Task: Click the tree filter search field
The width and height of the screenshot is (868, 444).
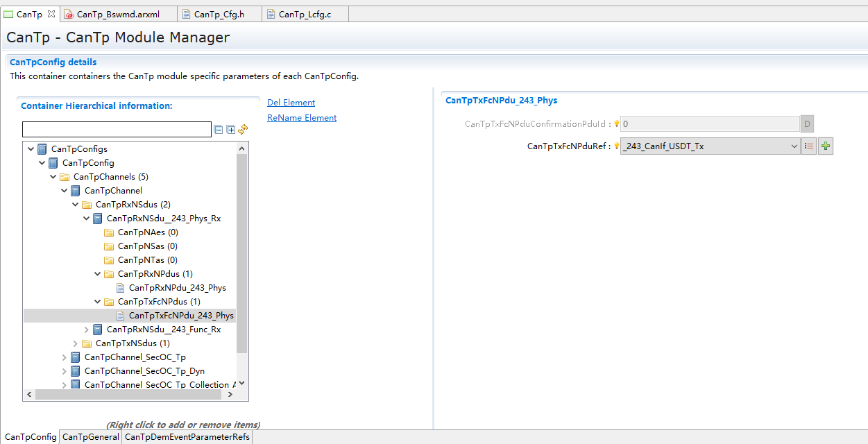Action: coord(117,130)
